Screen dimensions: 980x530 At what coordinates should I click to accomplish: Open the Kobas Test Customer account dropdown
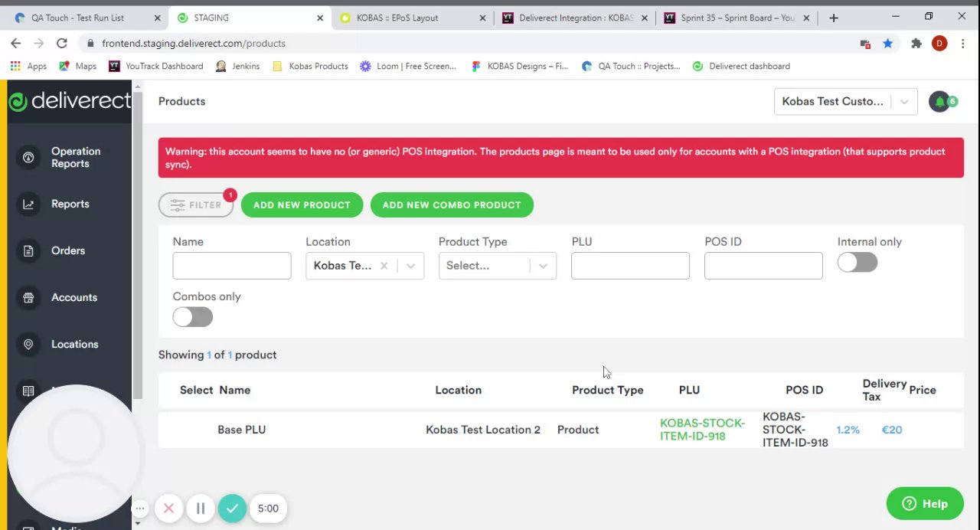845,101
